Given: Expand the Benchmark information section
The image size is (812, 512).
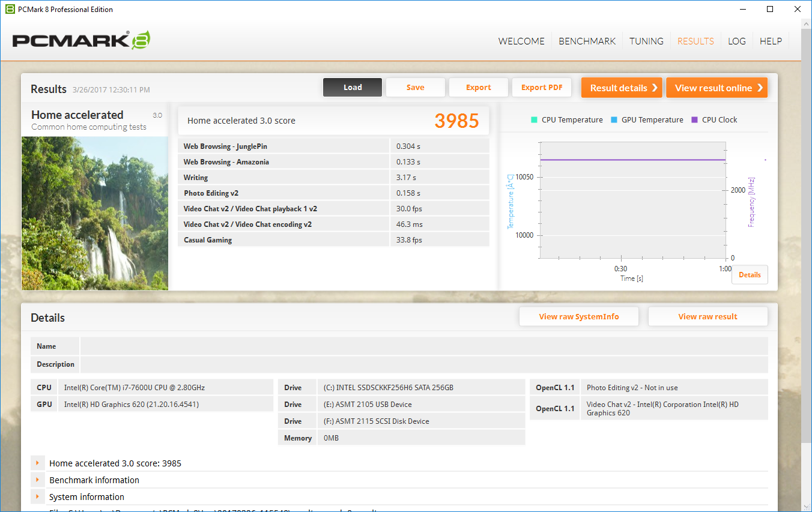Looking at the screenshot, I should pos(37,480).
